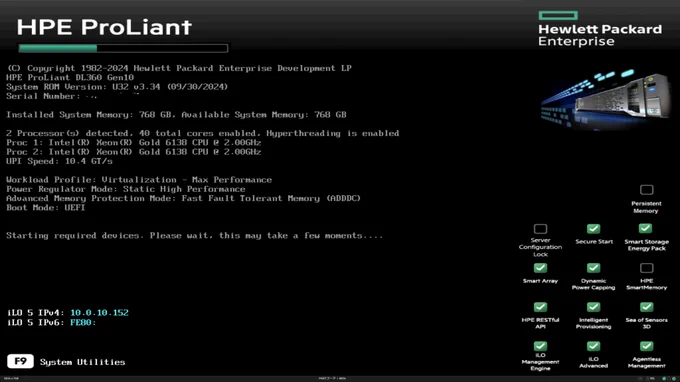Click the Hewlett Packard Enterprise logo

600,29
